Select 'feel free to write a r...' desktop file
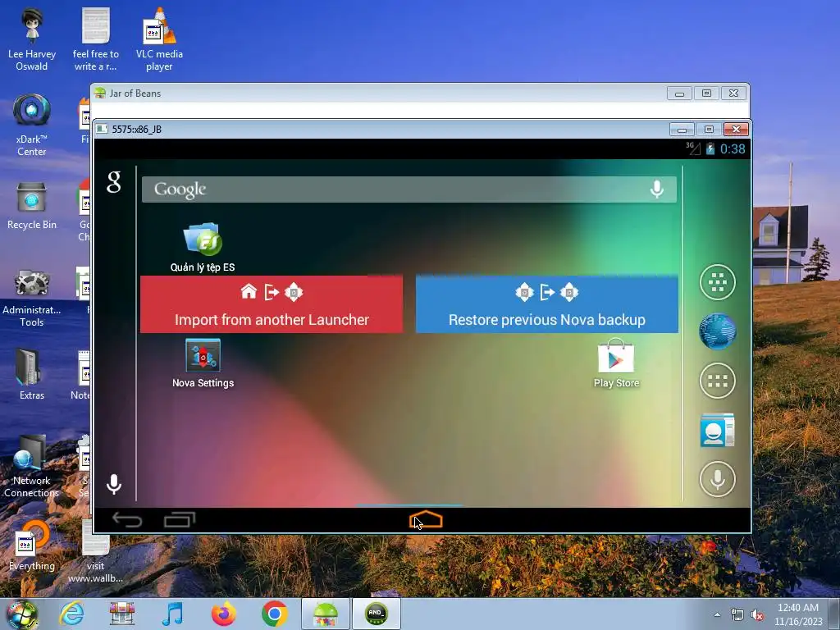 pyautogui.click(x=95, y=39)
